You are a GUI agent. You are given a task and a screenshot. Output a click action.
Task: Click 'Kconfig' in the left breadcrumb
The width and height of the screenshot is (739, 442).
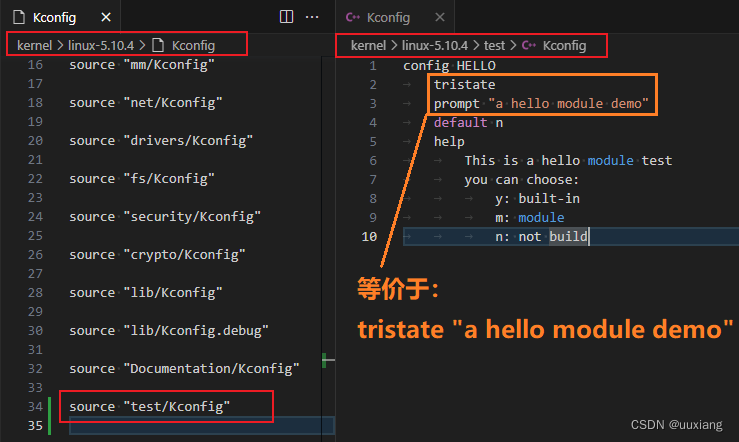click(193, 45)
